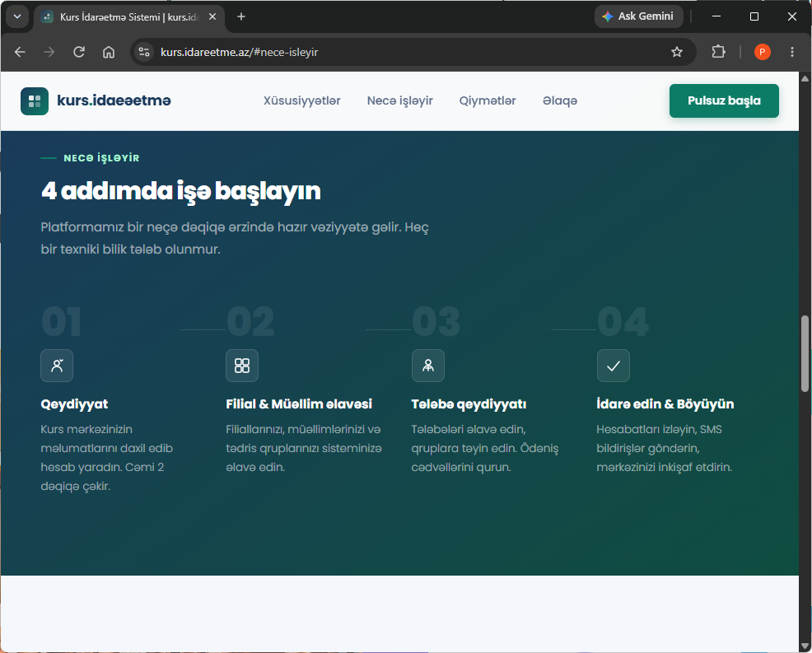Select the Kurs İdarəetmə Sistemi tab
This screenshot has height=653, width=812.
129,16
